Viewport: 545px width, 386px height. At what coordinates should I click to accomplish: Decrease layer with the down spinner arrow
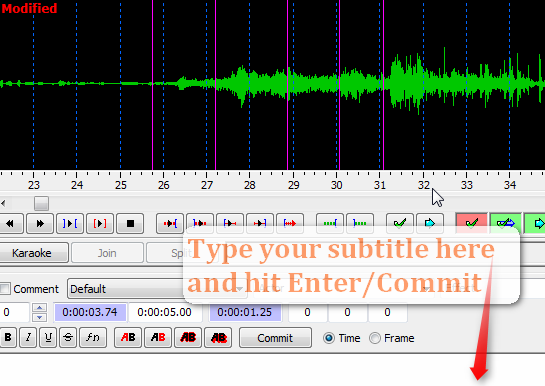click(x=40, y=317)
